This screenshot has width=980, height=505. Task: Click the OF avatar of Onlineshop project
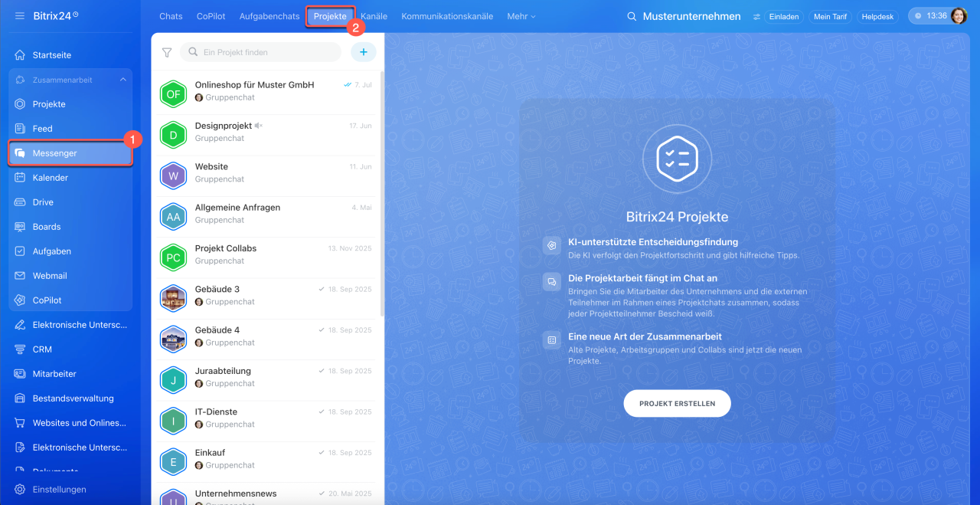[x=173, y=93]
